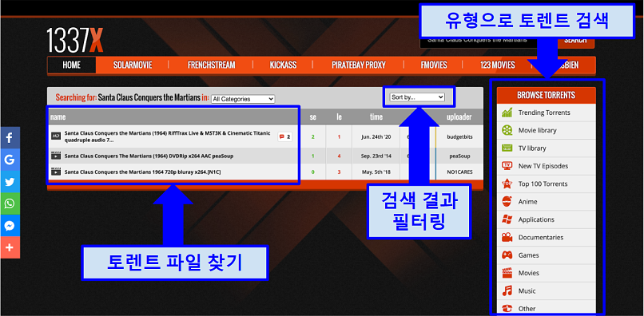Open the Sort by dropdown
This screenshot has width=644, height=316.
click(417, 97)
